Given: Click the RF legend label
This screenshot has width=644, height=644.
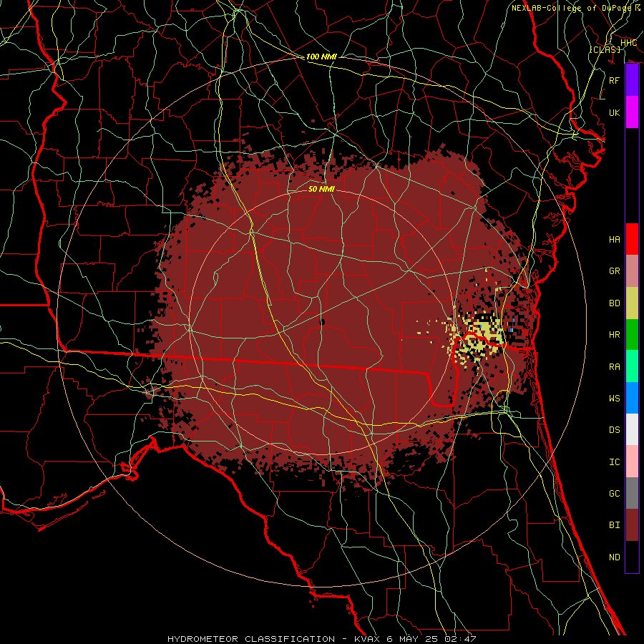Looking at the screenshot, I should coord(614,80).
